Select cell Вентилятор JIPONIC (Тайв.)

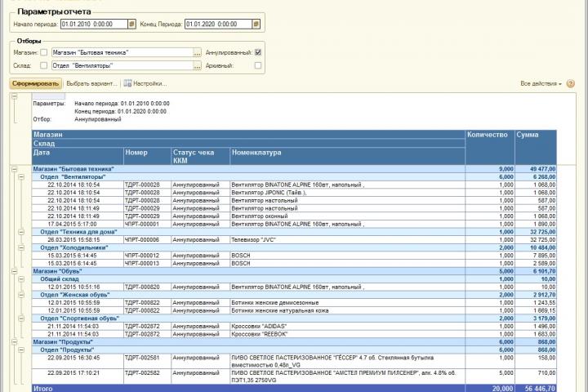click(x=347, y=193)
